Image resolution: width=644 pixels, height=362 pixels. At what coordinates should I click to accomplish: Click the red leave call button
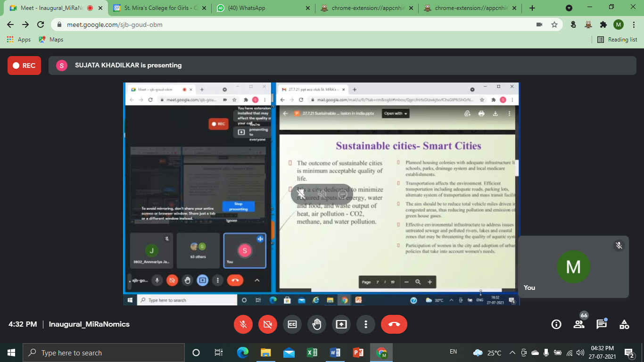click(x=394, y=324)
